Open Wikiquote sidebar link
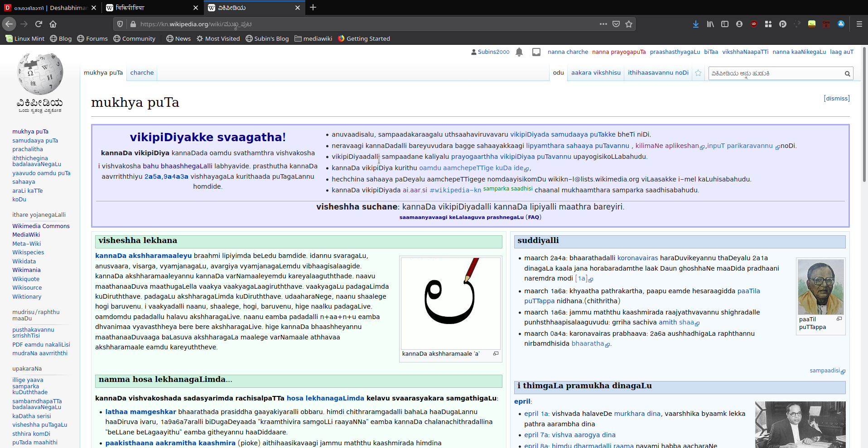 pyautogui.click(x=26, y=279)
